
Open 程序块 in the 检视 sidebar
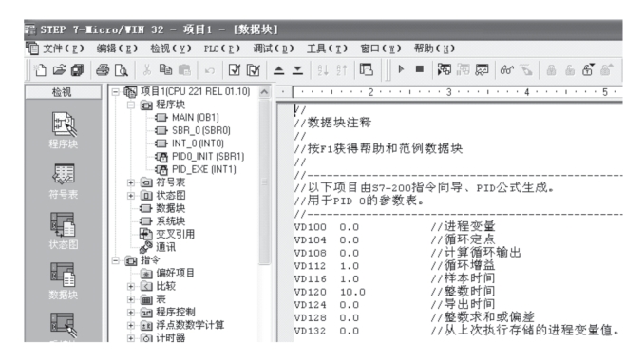[63, 130]
